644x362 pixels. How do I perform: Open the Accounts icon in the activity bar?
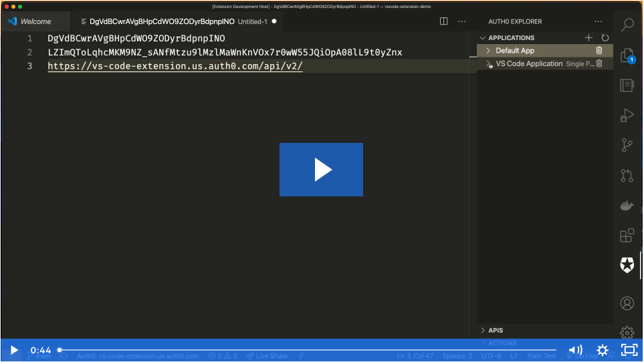(627, 303)
